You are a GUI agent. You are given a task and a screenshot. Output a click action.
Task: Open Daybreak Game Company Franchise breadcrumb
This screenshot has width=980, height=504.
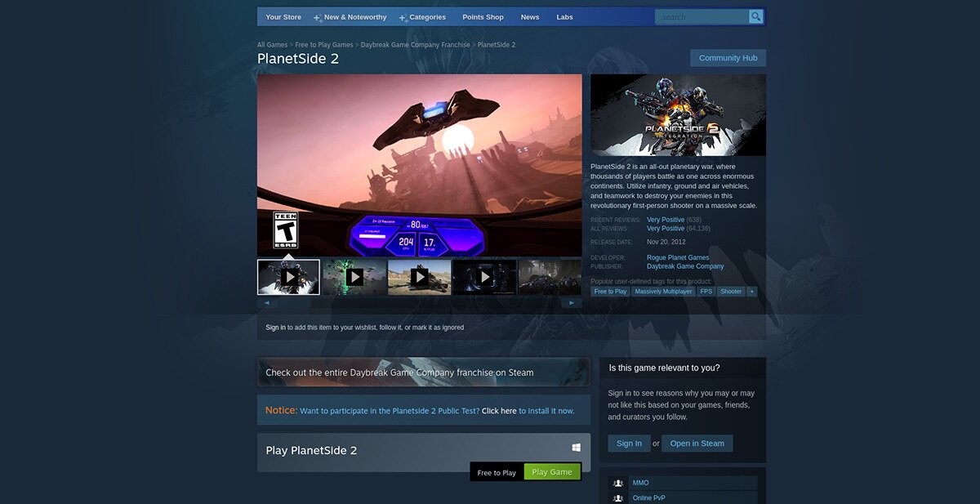coord(416,45)
